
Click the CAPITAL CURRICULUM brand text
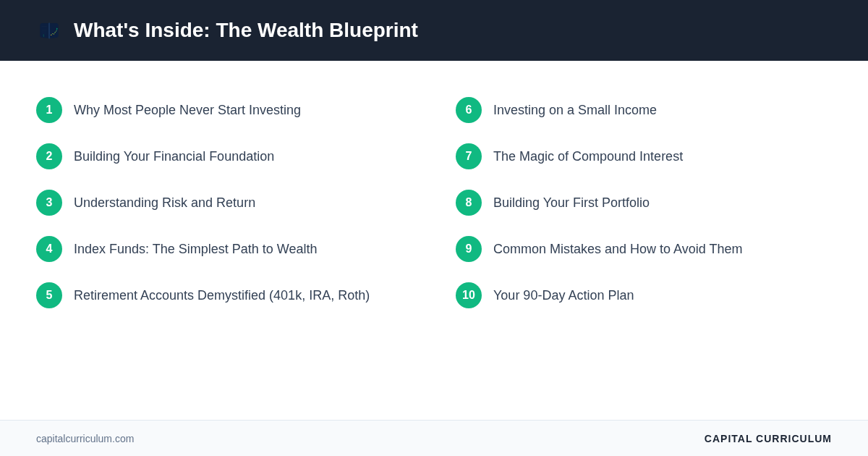point(767,439)
